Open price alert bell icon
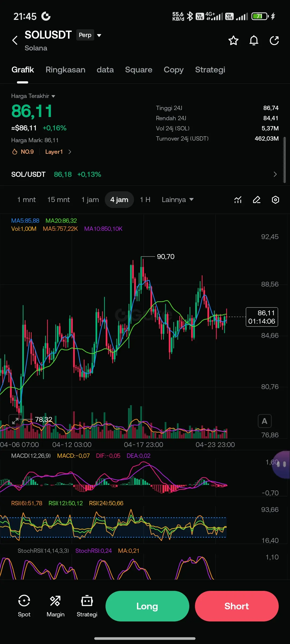290x644 pixels. (x=254, y=41)
